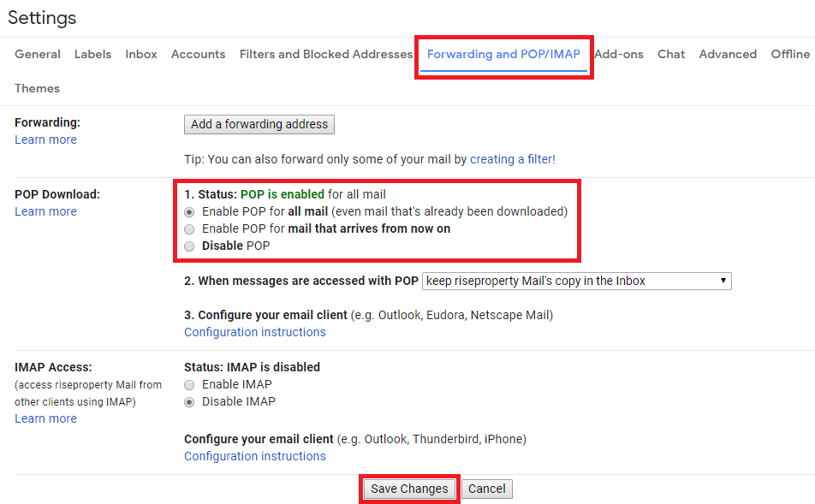Select the Disable IMAP radio button

[190, 401]
